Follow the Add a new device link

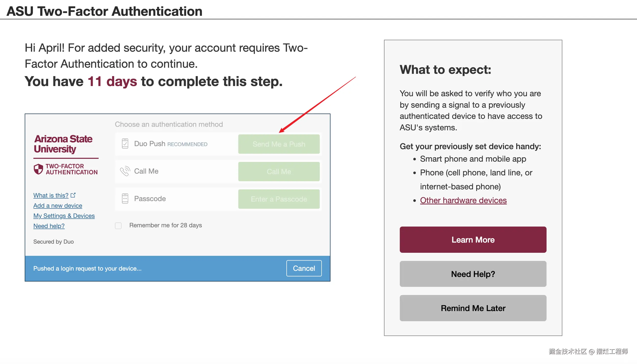58,206
